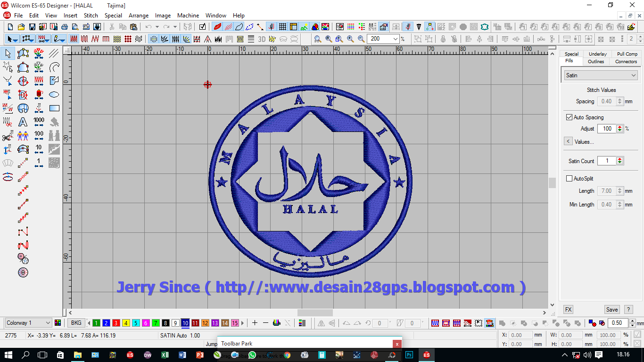Enable the AutoSplit checkbox
644x362 pixels.
pyautogui.click(x=570, y=179)
